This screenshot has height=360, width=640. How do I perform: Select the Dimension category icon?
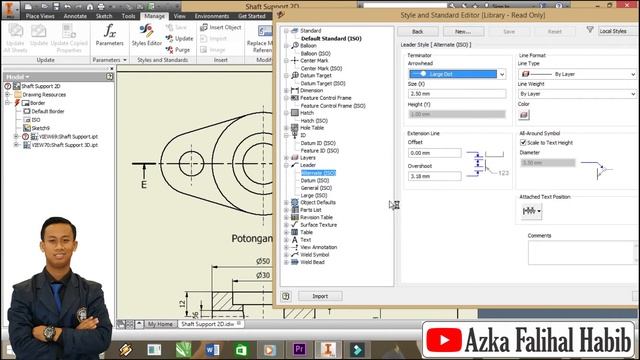295,90
